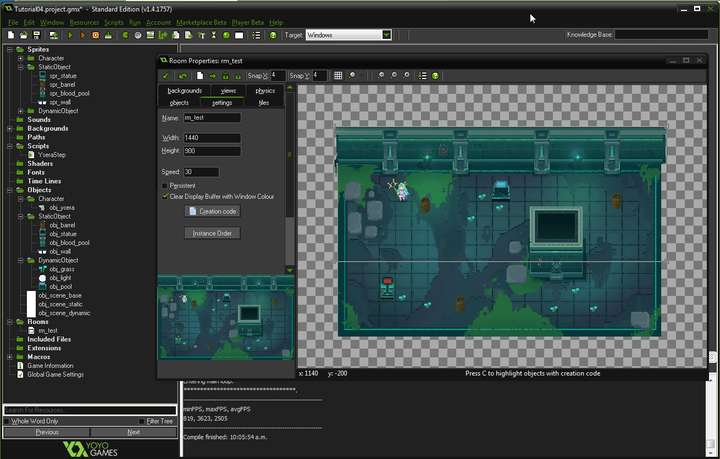Image resolution: width=720 pixels, height=459 pixels.
Task: Click the Create executable icon
Action: 108,35
